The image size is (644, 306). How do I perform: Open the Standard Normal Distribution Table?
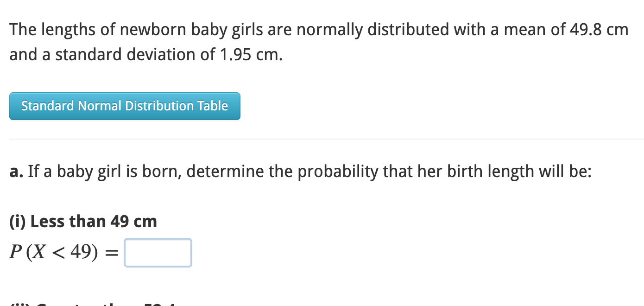click(124, 106)
